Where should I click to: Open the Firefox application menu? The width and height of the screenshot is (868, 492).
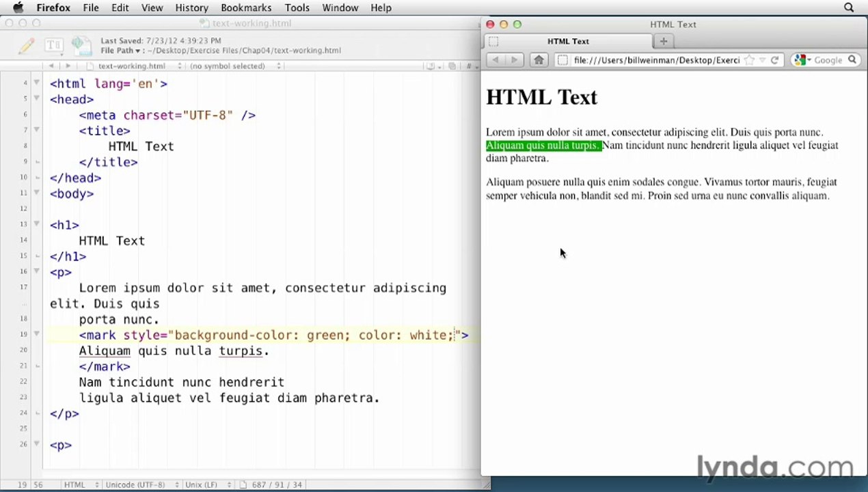point(53,8)
